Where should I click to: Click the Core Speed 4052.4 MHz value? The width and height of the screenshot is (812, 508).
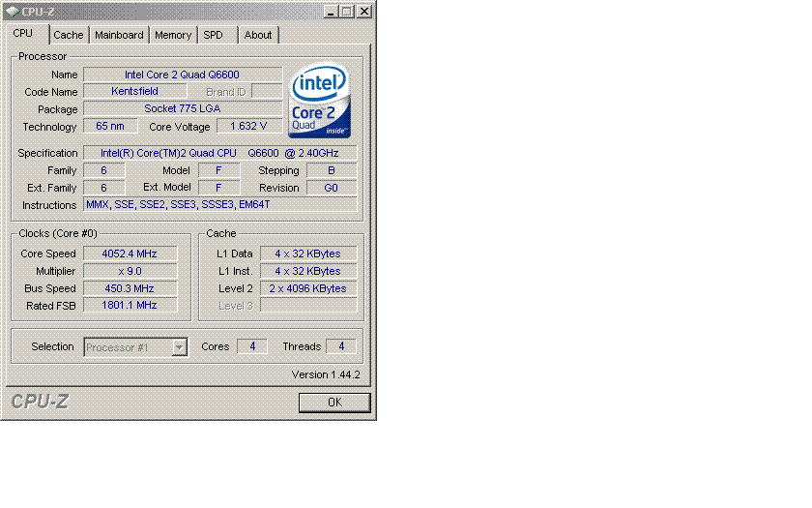(130, 254)
